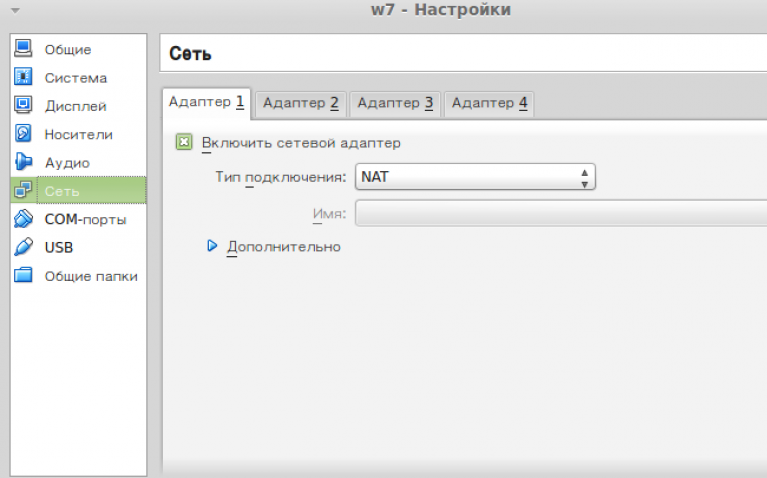
Task: Click the Включить сетевой адаптер label
Action: (301, 143)
